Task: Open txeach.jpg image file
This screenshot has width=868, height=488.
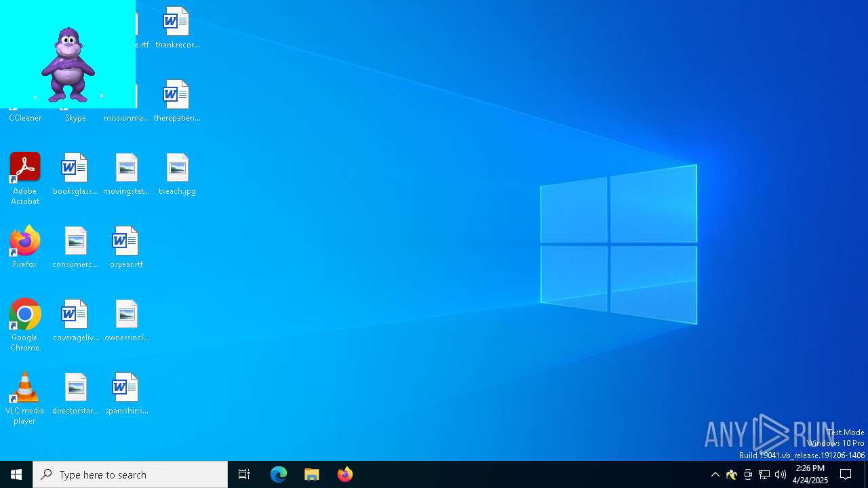Action: tap(177, 175)
